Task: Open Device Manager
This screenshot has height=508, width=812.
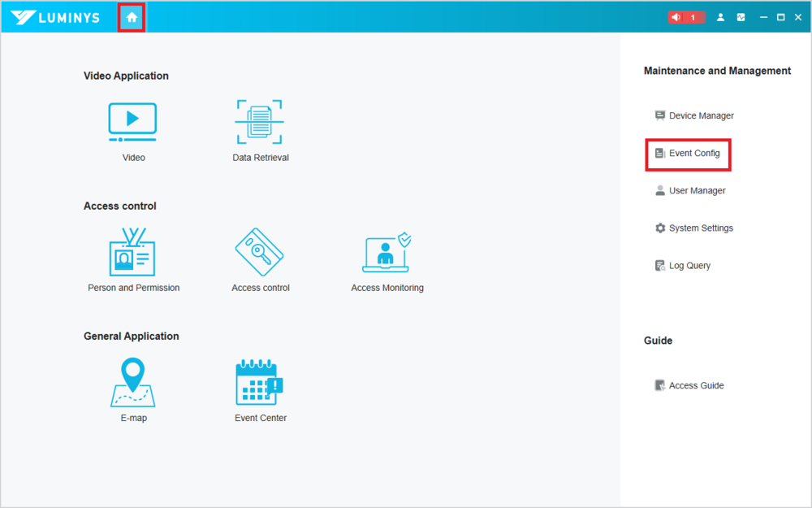Action: coord(701,115)
